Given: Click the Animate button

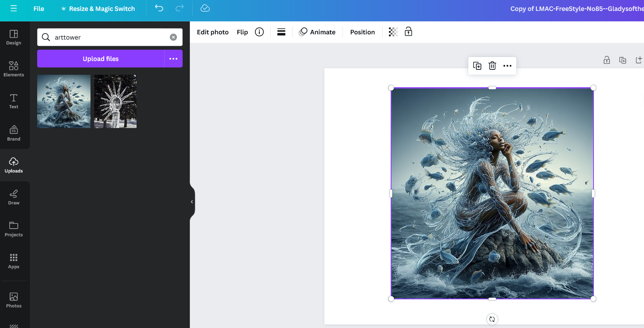Looking at the screenshot, I should [317, 32].
